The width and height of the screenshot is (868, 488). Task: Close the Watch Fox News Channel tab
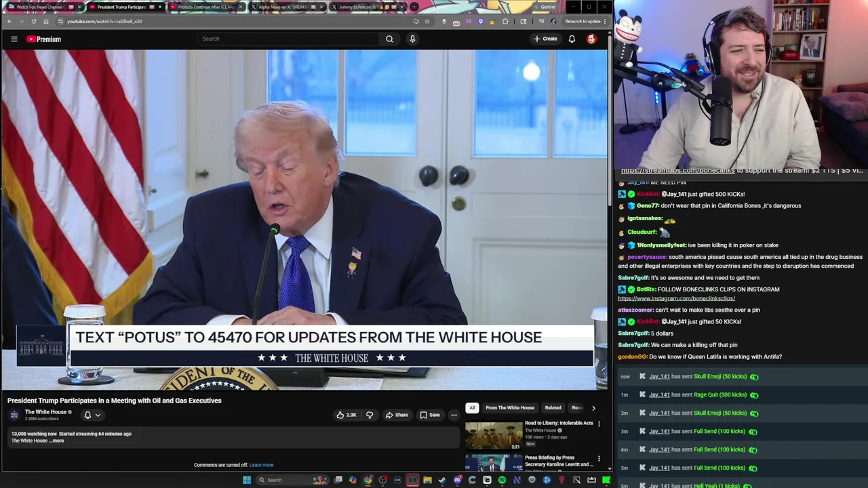(79, 7)
